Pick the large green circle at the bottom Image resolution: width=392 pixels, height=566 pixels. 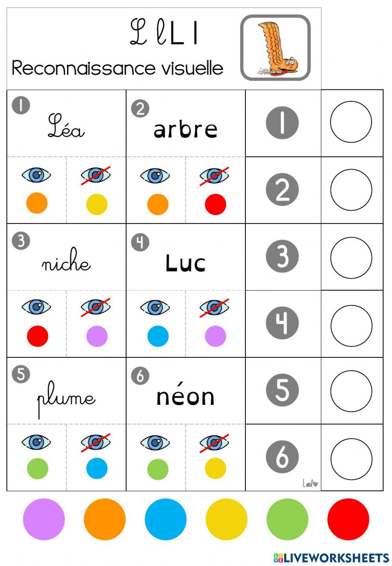287,519
